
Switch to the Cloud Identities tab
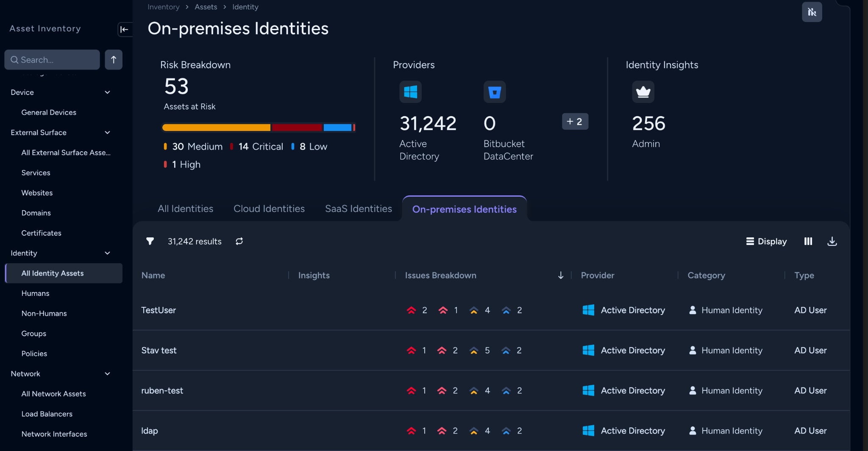[269, 209]
